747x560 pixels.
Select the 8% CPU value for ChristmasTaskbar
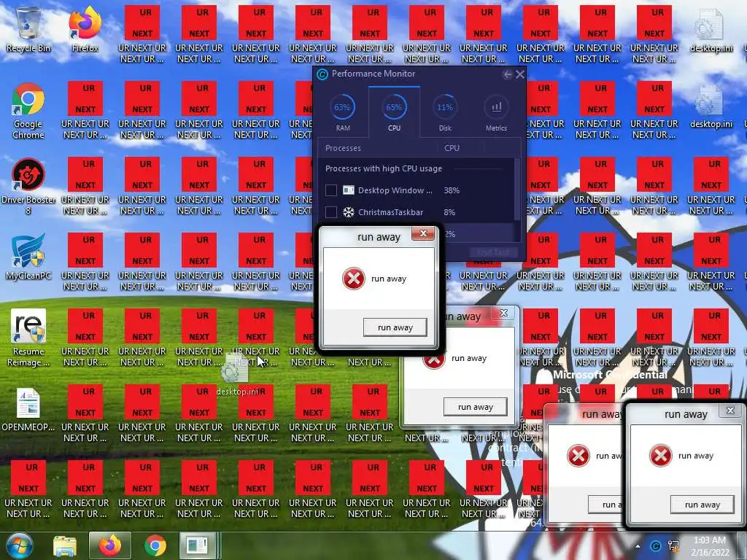[x=449, y=212]
